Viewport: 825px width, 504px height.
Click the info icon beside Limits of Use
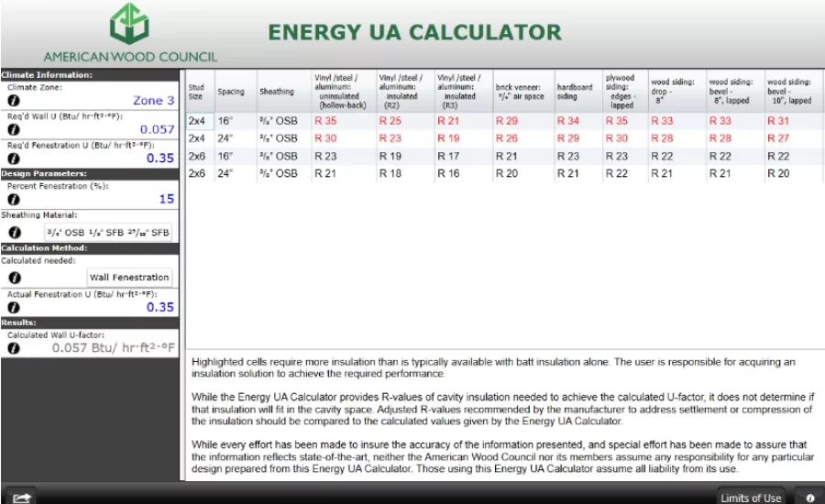(x=809, y=498)
